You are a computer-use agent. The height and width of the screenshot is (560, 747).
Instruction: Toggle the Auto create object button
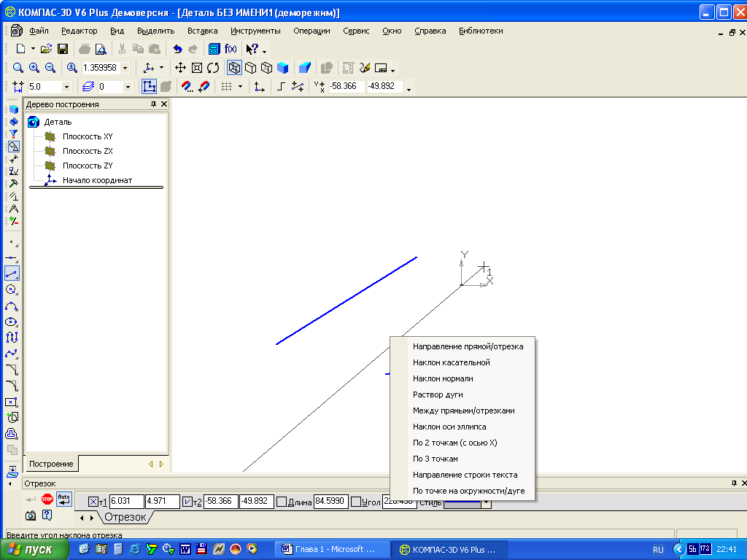(64, 499)
